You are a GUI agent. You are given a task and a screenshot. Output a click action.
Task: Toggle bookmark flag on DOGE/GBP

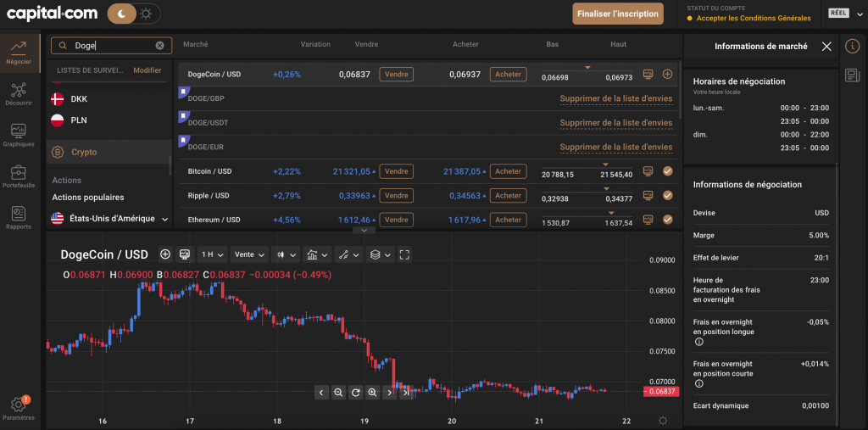[x=184, y=92]
